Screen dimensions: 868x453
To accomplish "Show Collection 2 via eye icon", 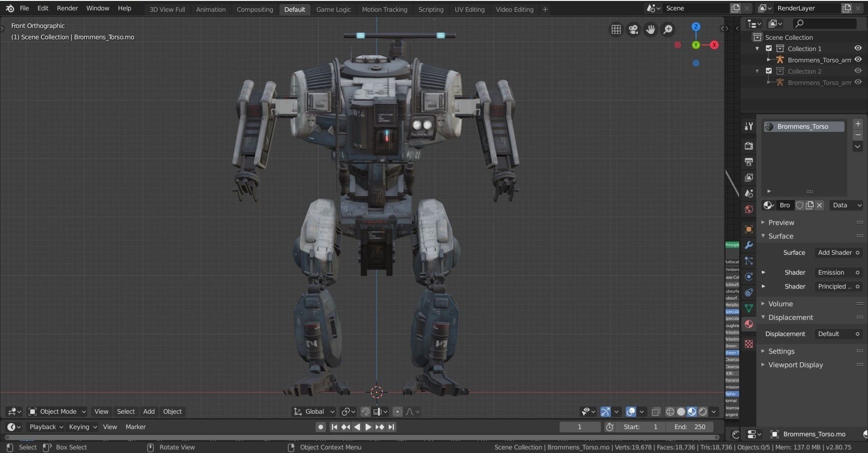I will (x=858, y=71).
